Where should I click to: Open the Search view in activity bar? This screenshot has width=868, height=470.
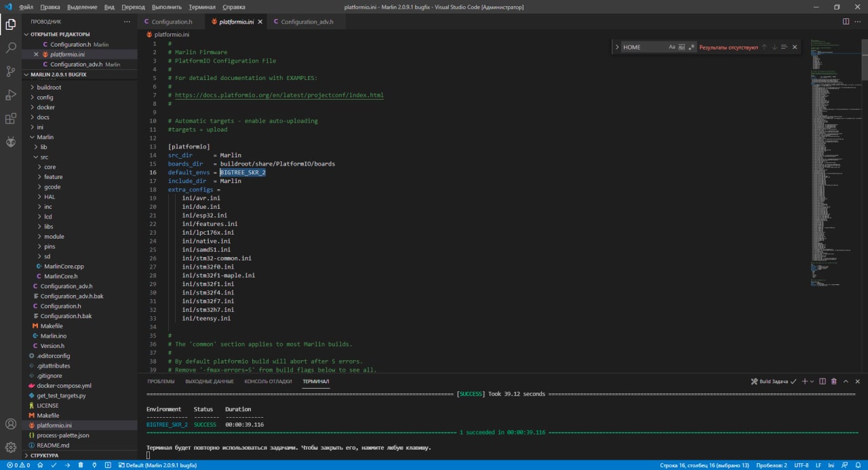tap(11, 48)
